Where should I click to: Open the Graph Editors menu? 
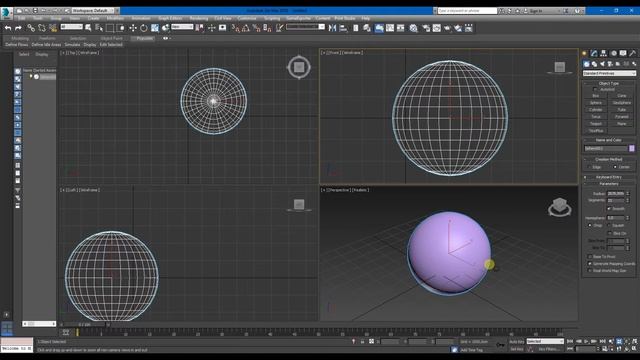coord(170,18)
